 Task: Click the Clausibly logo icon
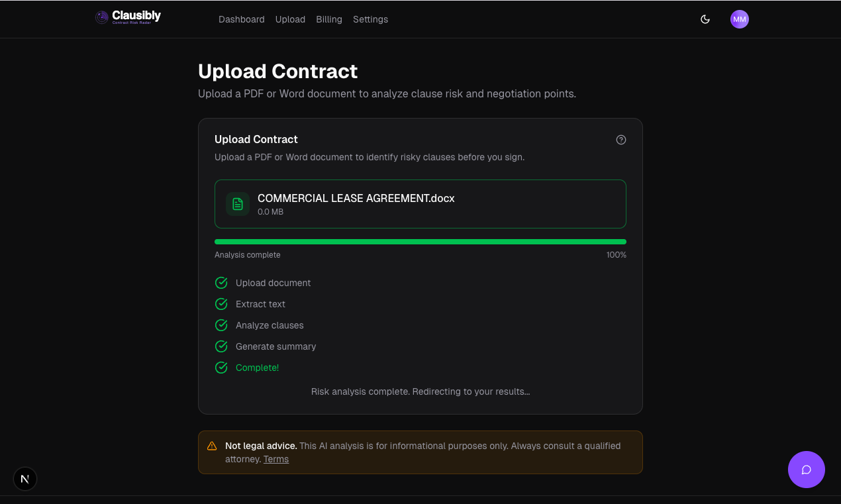(102, 18)
